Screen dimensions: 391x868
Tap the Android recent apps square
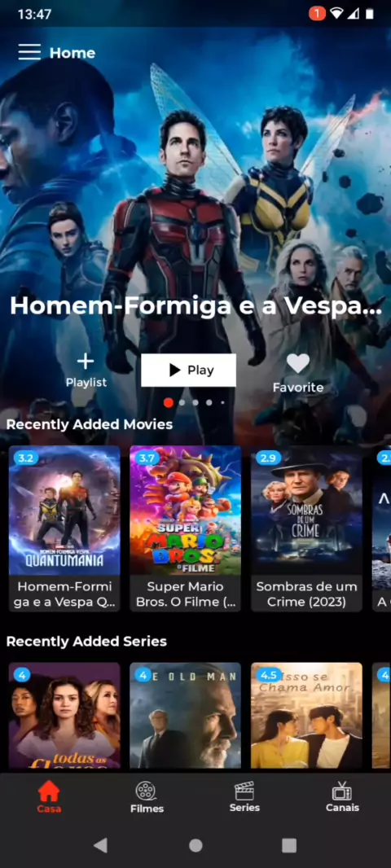[x=289, y=845]
